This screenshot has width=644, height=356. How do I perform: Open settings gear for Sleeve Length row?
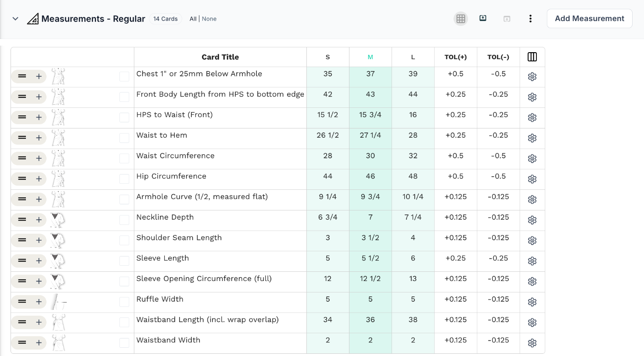(x=532, y=261)
